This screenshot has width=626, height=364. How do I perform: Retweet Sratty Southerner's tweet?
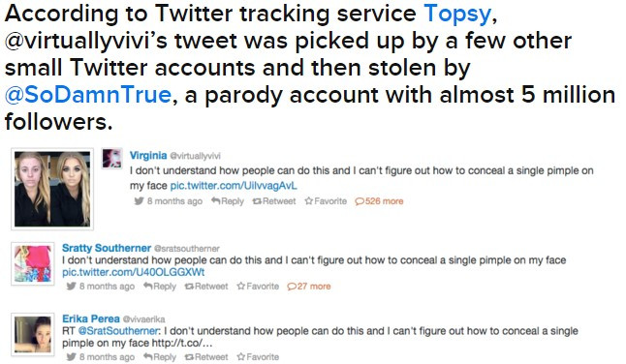(206, 287)
